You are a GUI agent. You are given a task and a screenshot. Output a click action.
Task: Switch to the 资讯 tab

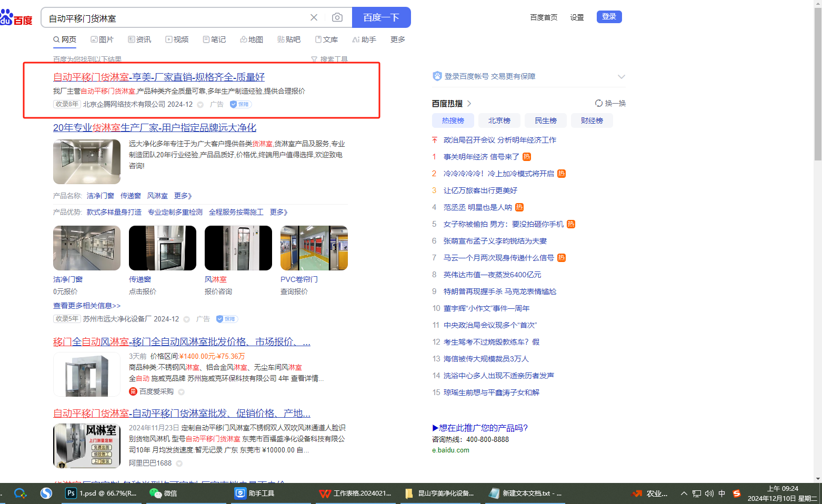tap(139, 39)
